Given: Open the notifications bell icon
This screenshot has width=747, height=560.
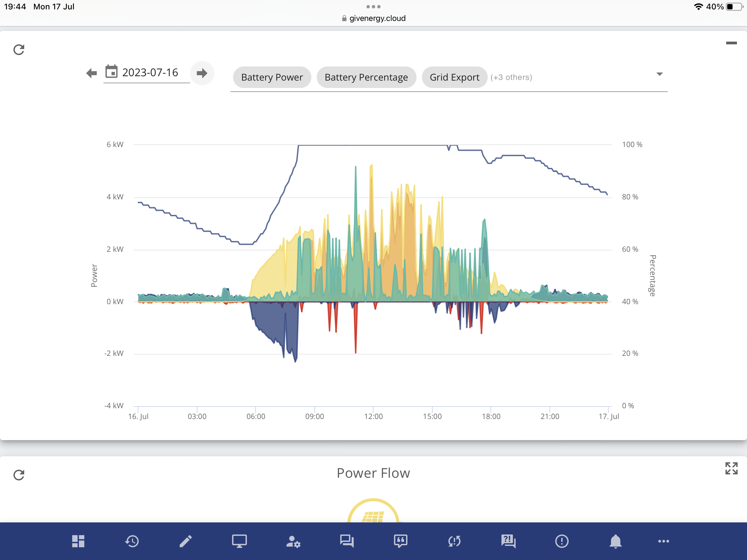Looking at the screenshot, I should click(x=615, y=541).
